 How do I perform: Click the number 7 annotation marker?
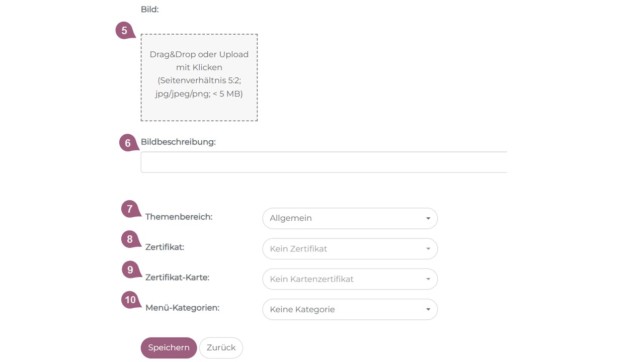coord(130,209)
